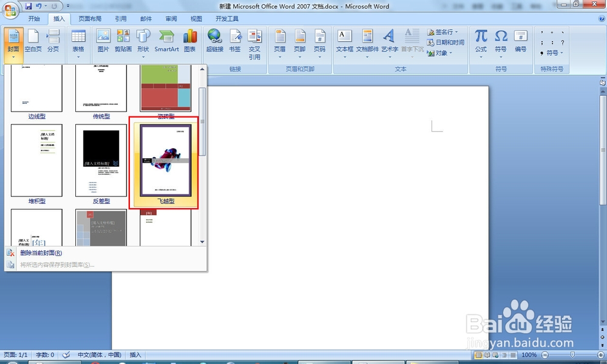Open Word Help question mark icon
The width and height of the screenshot is (607, 364).
[602, 19]
